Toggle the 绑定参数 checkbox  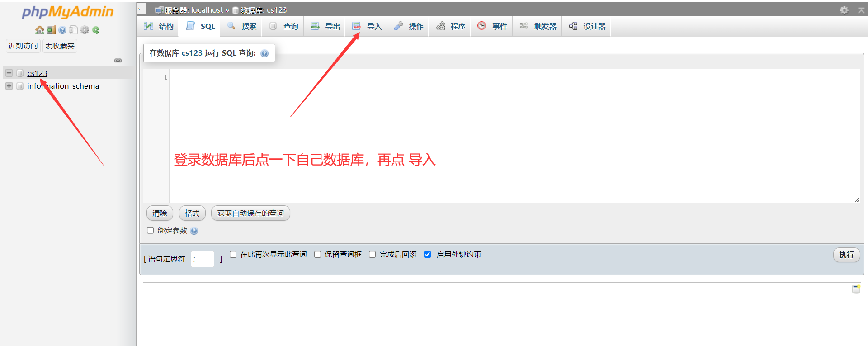tap(151, 230)
